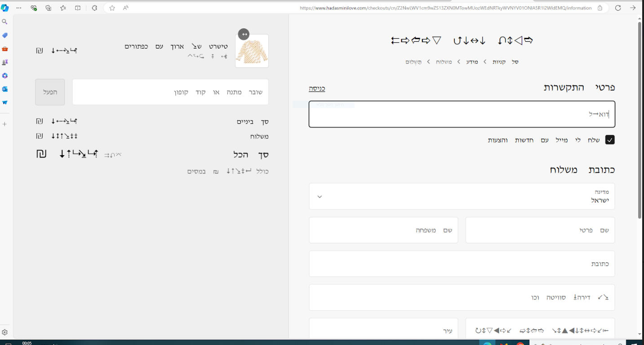Select the 'מידע' breadcrumb step
The image size is (644, 345).
471,62
